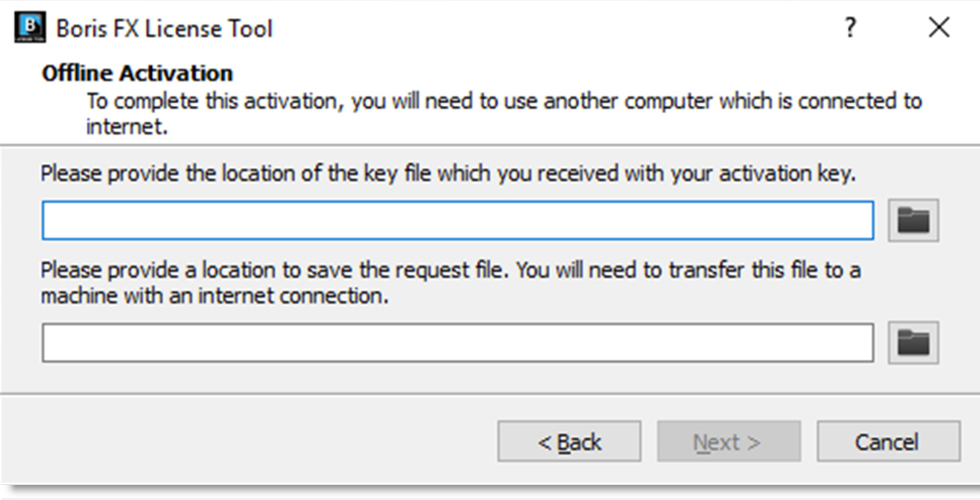The width and height of the screenshot is (980, 500).
Task: Browse for the key file location
Action: pos(913,220)
